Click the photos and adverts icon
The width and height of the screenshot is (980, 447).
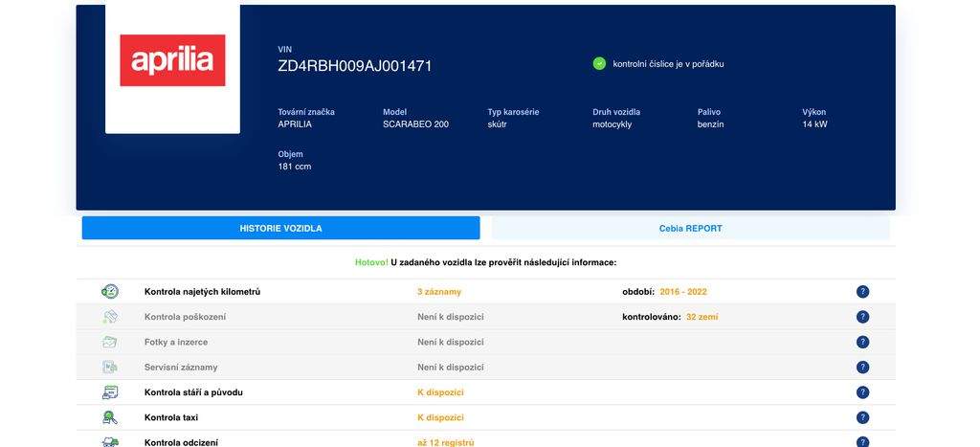tap(110, 342)
